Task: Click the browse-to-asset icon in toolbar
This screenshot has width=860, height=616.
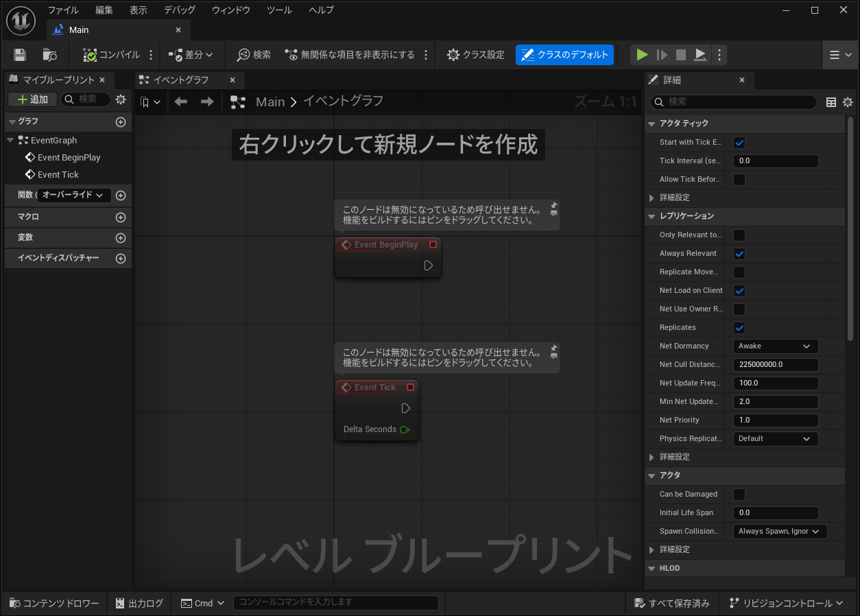Action: (x=49, y=55)
